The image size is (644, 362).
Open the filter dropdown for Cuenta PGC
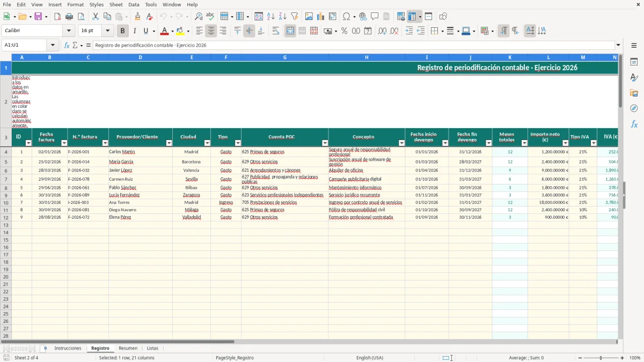[325, 143]
